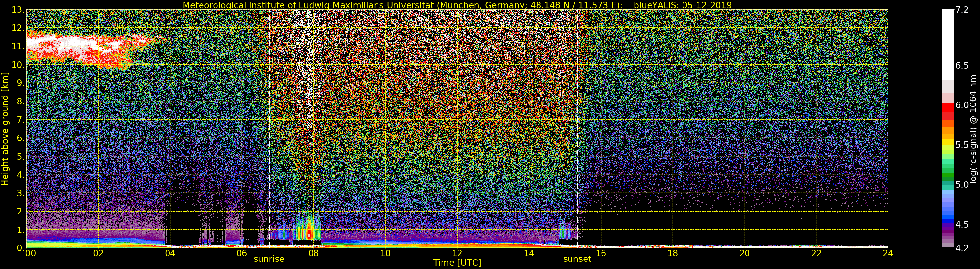Click time tick label '06'

click(x=242, y=253)
